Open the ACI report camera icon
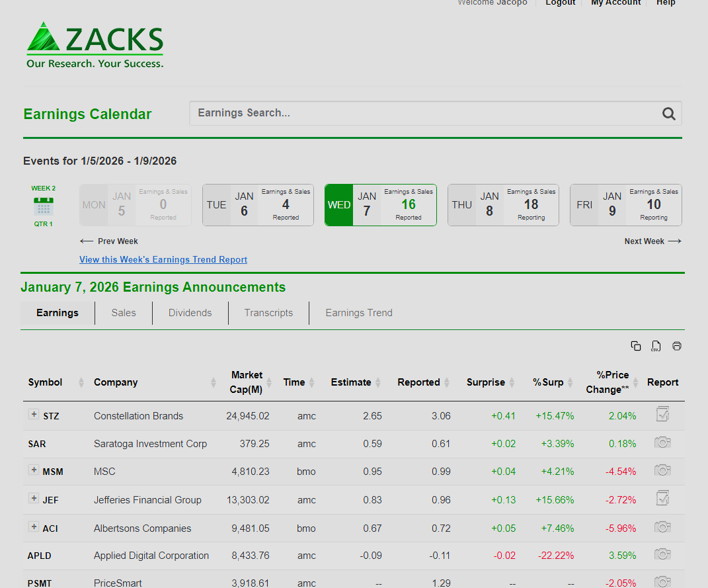 coord(662,527)
